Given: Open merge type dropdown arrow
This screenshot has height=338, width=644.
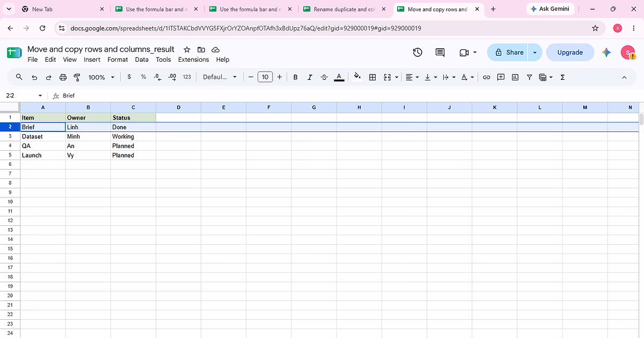Looking at the screenshot, I should tap(397, 77).
